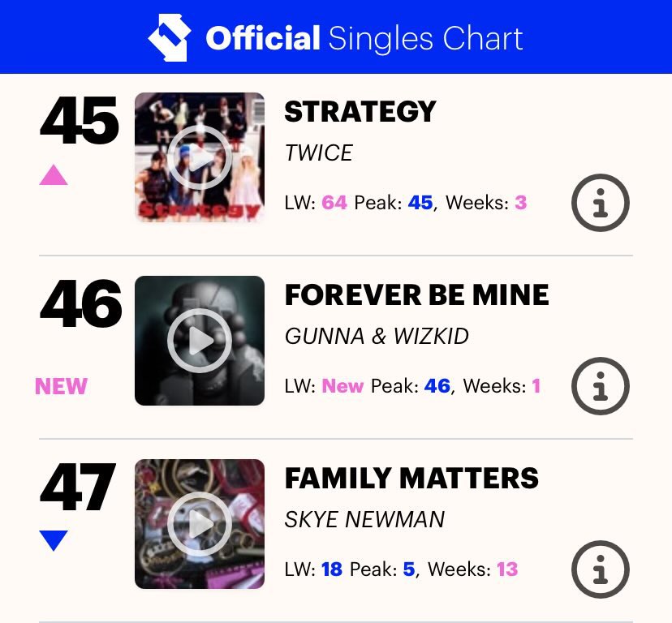The image size is (672, 623).
Task: Open the STRATEGY song title
Action: pos(360,112)
